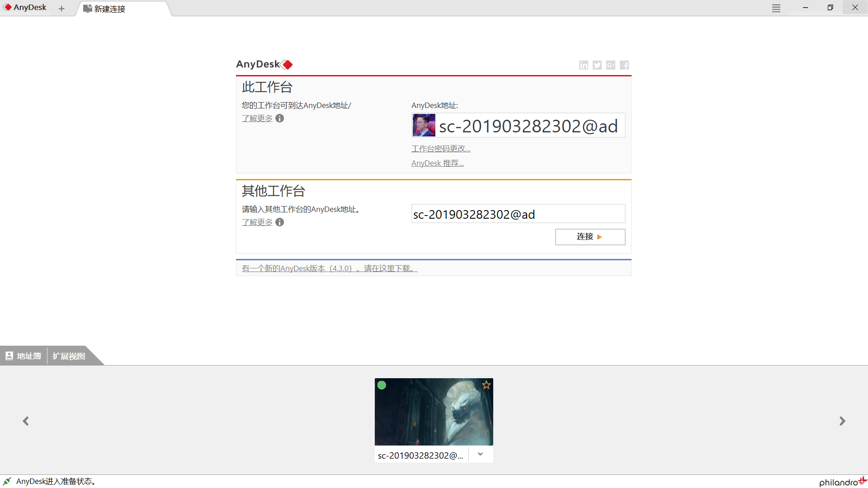Open the AnyDesk 推荐 link

(438, 163)
